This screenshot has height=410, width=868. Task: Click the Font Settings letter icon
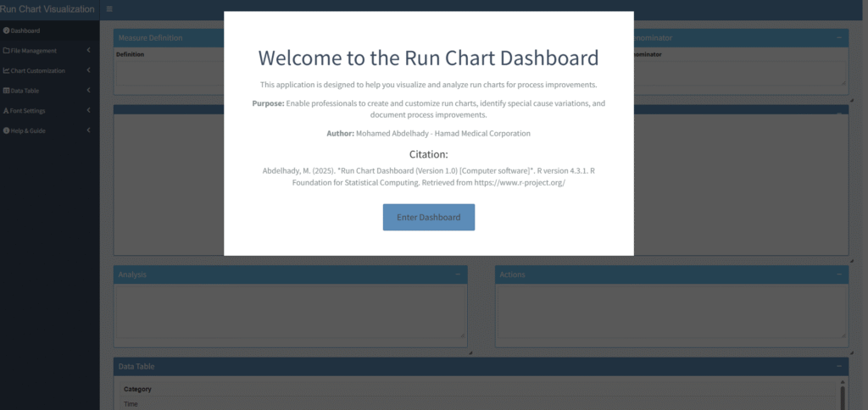pyautogui.click(x=7, y=111)
